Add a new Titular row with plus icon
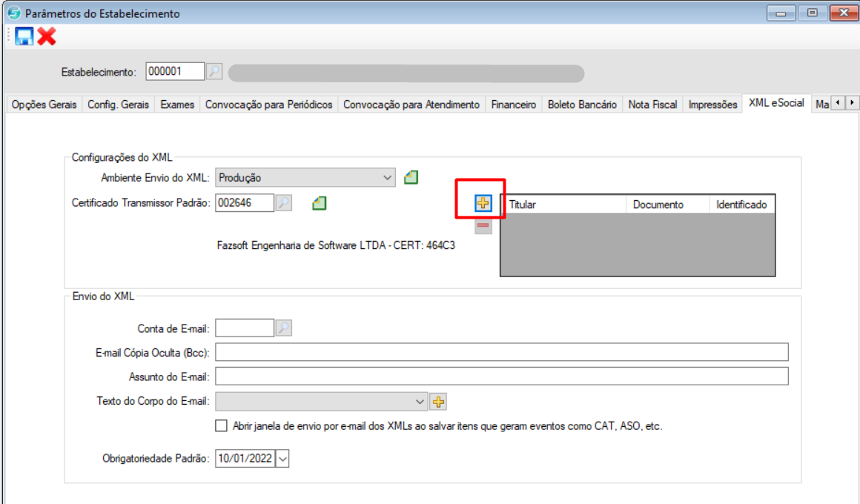The width and height of the screenshot is (860, 504). click(483, 202)
